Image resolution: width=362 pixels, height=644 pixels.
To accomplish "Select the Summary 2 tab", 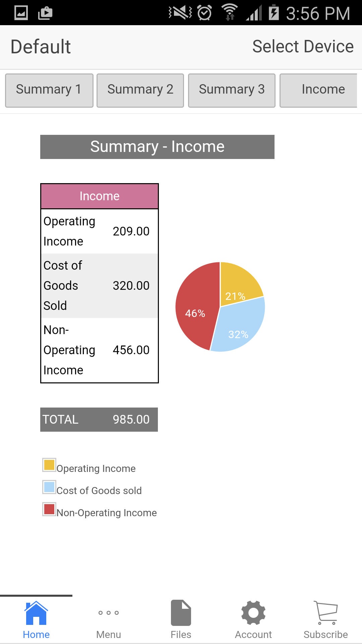I will 140,90.
